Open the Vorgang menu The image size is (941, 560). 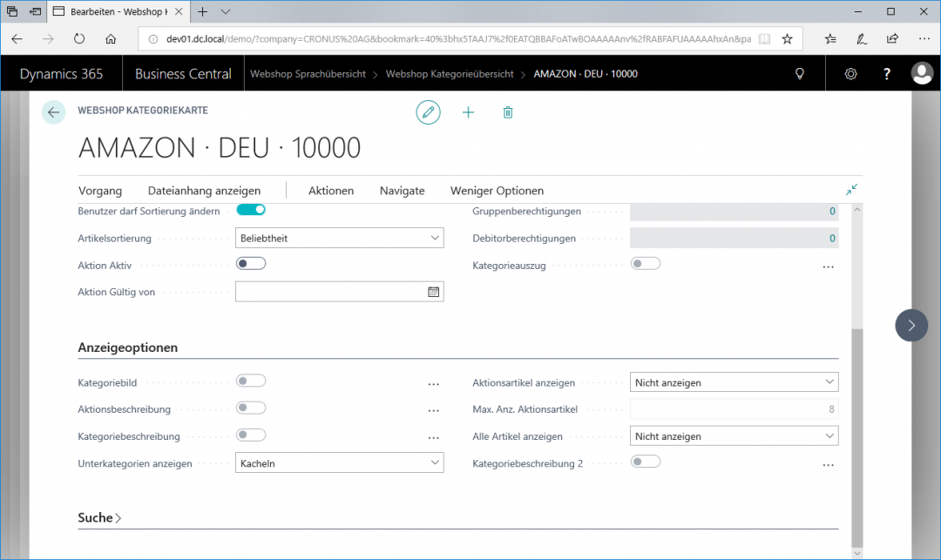(x=100, y=191)
